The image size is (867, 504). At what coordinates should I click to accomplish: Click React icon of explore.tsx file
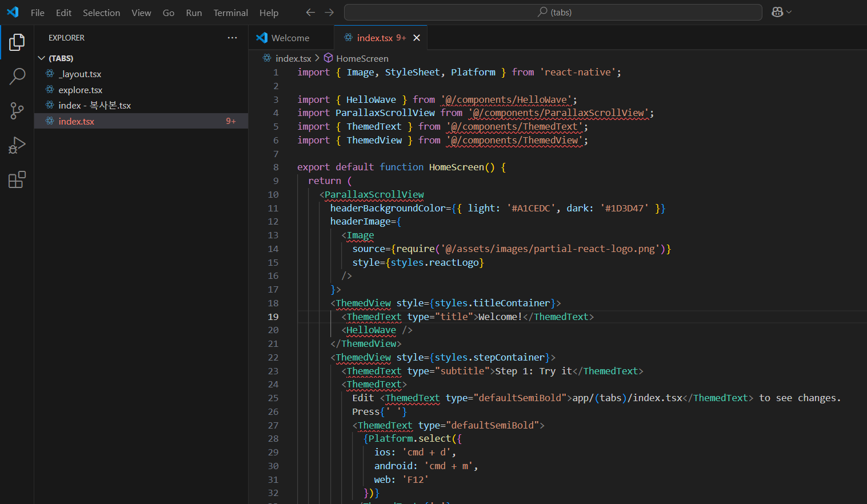(x=50, y=90)
